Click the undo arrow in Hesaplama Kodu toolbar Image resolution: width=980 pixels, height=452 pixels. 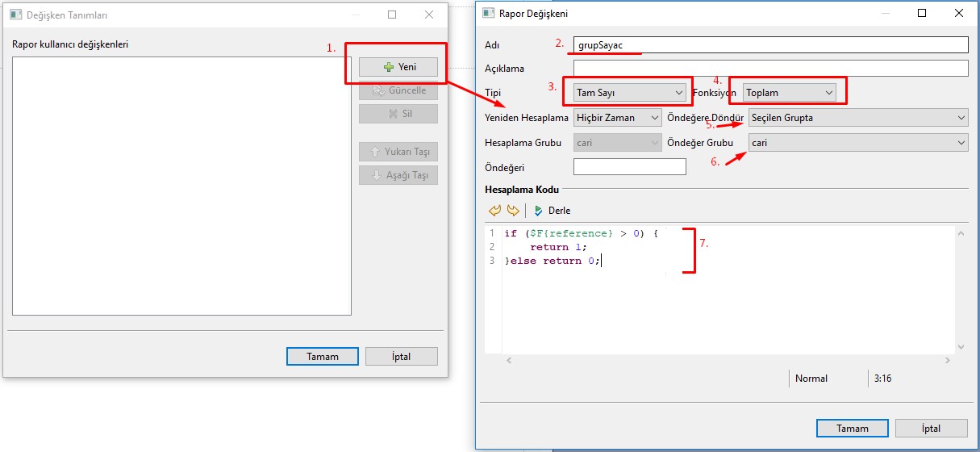[x=495, y=211]
